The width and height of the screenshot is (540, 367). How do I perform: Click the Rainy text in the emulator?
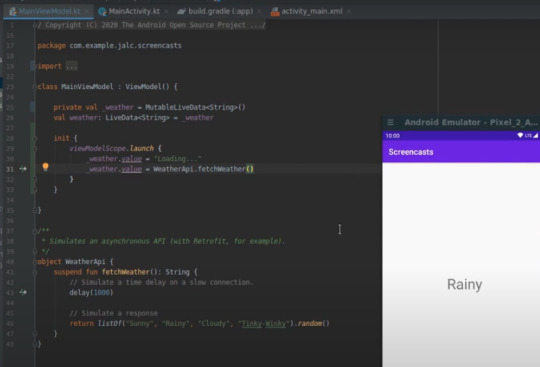(x=464, y=284)
